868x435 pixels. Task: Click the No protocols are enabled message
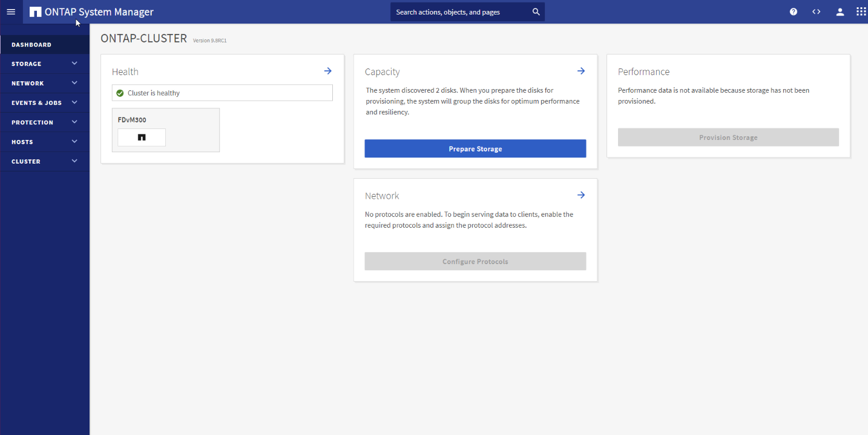469,220
